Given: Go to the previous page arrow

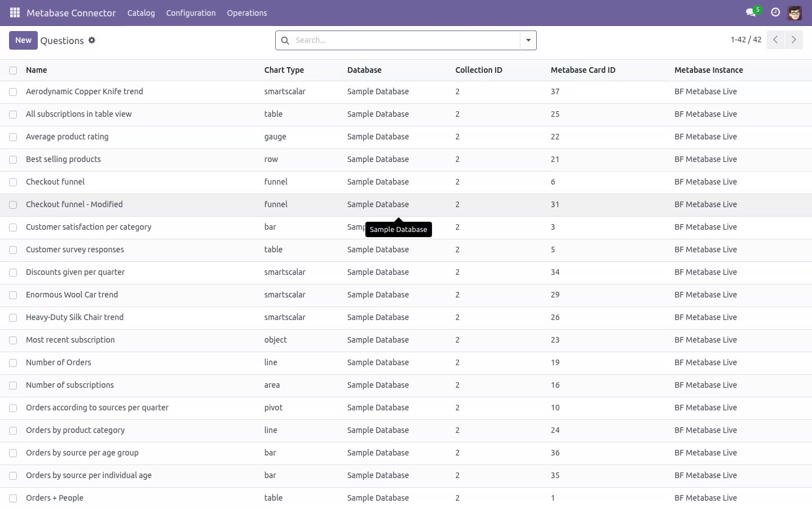Looking at the screenshot, I should [x=775, y=40].
